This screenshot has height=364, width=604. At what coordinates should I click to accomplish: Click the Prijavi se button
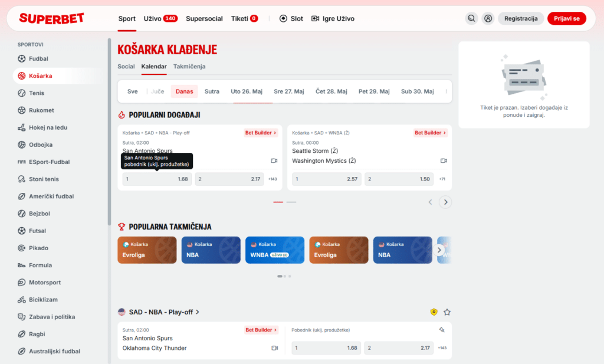coord(567,18)
